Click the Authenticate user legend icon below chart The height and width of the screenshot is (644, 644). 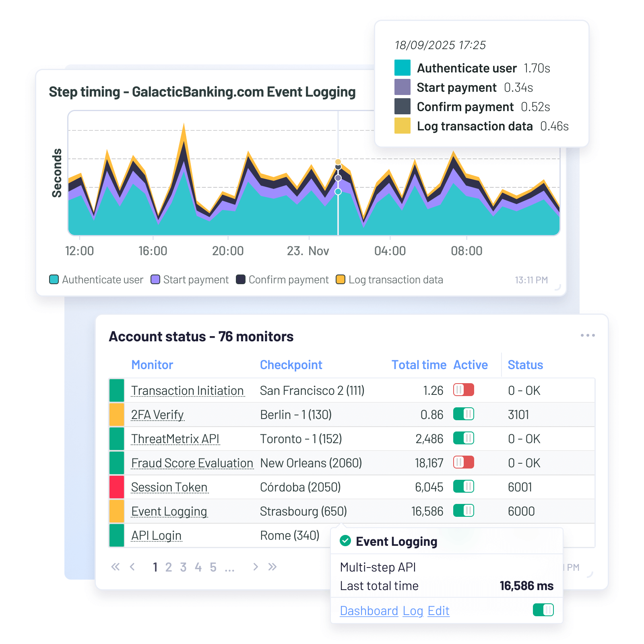[x=54, y=279]
